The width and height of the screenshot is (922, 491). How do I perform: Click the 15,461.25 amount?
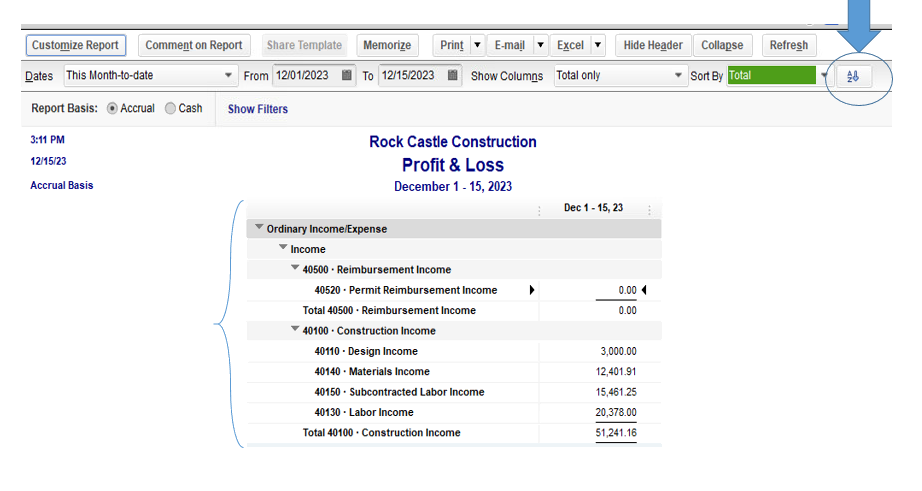[616, 392]
